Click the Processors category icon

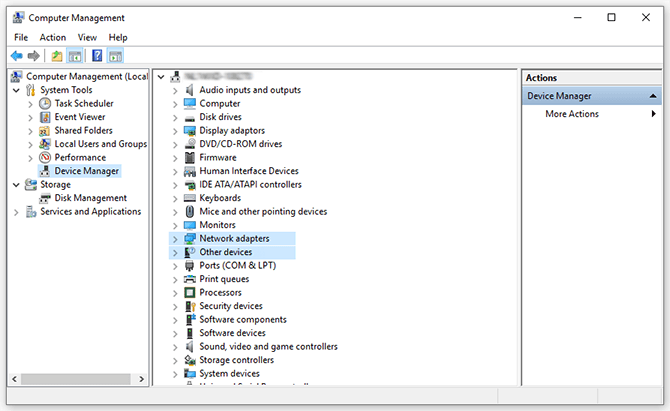pos(190,293)
